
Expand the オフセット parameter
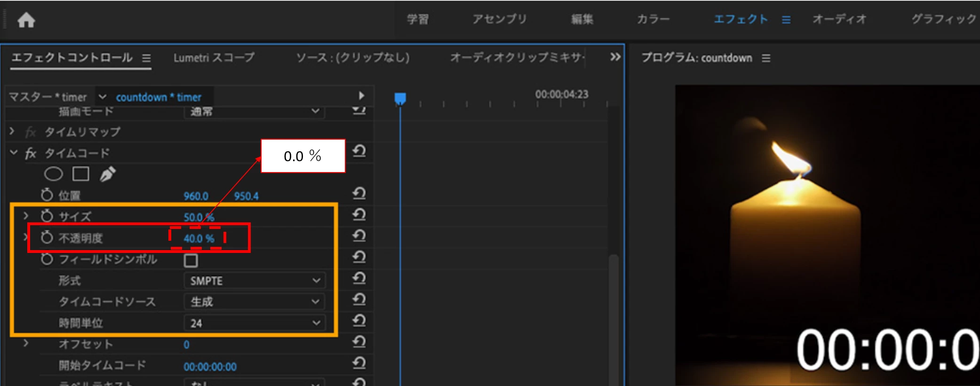tap(26, 343)
